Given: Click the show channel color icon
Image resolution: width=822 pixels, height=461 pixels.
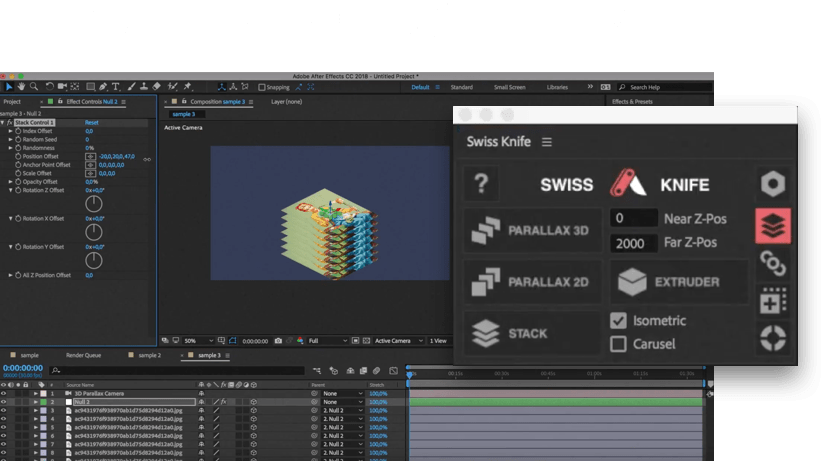Looking at the screenshot, I should pyautogui.click(x=300, y=341).
